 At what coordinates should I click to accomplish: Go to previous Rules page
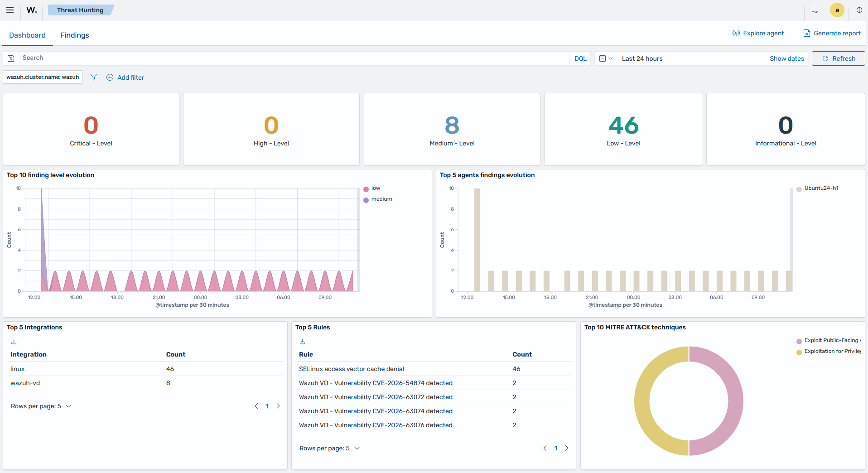(x=545, y=448)
